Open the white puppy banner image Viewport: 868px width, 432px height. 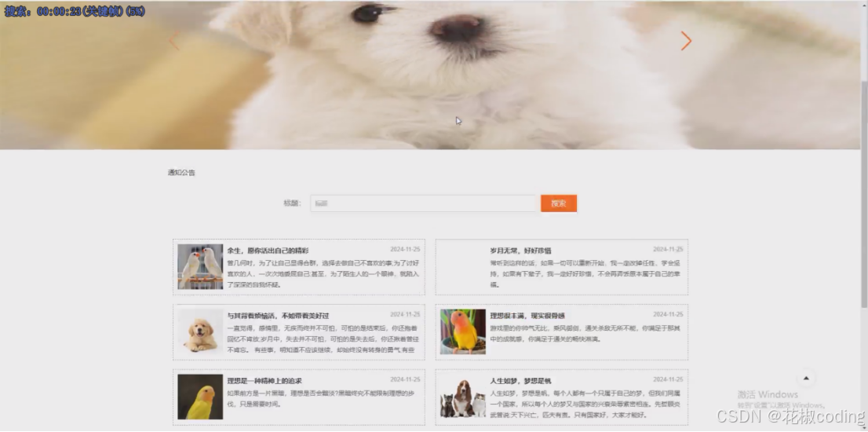tap(430, 75)
